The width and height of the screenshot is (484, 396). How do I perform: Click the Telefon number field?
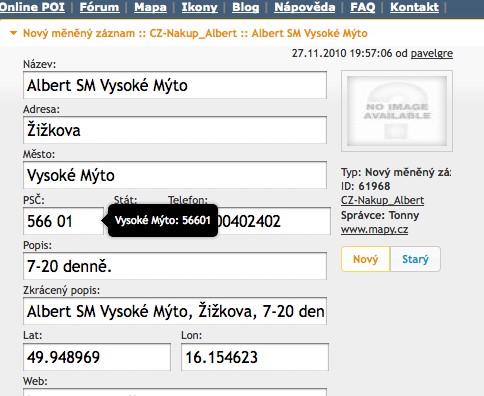click(274, 221)
